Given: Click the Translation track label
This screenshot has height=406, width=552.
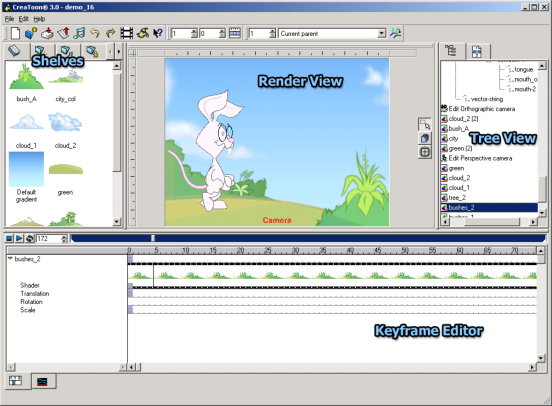Looking at the screenshot, I should click(x=34, y=294).
